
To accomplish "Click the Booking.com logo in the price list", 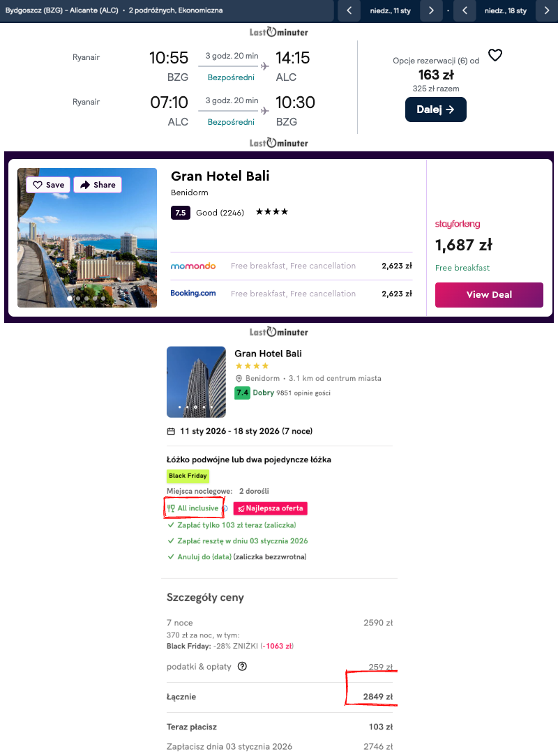I will pos(193,294).
